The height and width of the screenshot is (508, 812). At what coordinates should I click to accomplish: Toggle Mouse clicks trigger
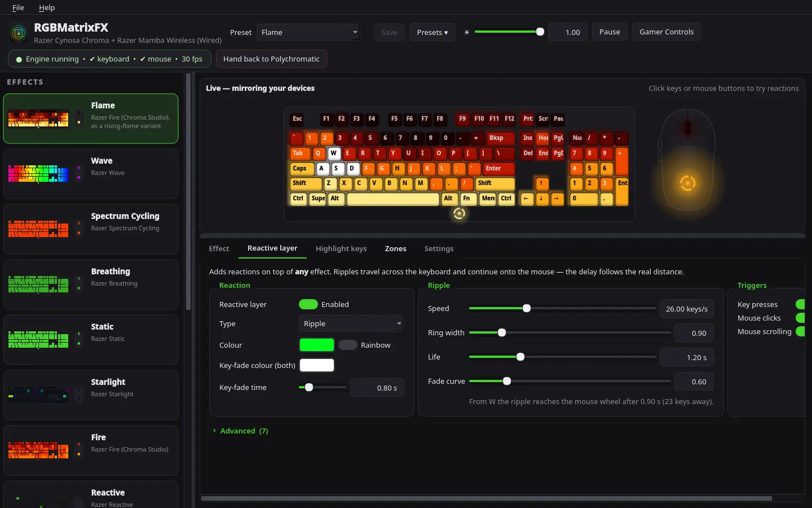click(x=800, y=318)
